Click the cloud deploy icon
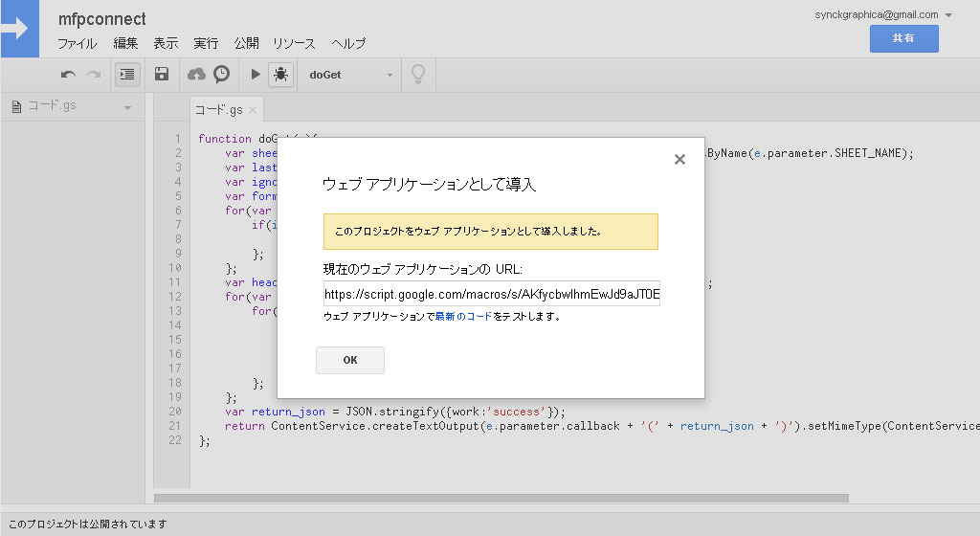Viewport: 980px width, 536px height. point(196,75)
